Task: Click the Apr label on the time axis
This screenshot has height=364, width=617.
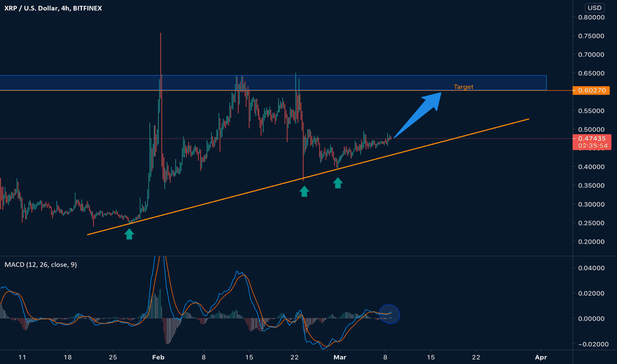Action: (541, 357)
